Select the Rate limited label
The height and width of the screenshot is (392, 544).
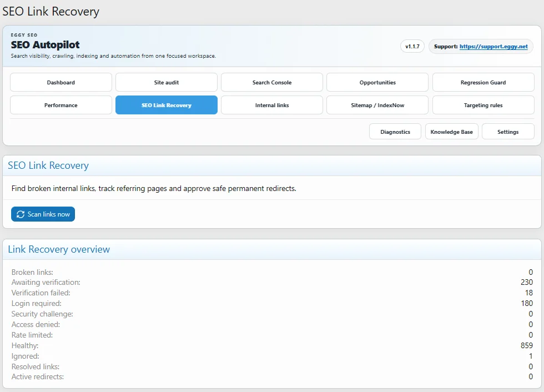pyautogui.click(x=32, y=335)
